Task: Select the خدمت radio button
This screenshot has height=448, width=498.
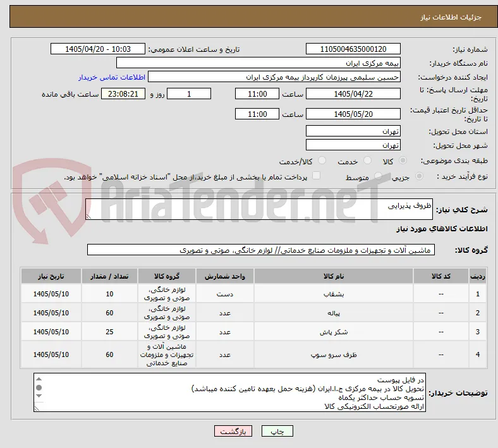Action: 367,160
